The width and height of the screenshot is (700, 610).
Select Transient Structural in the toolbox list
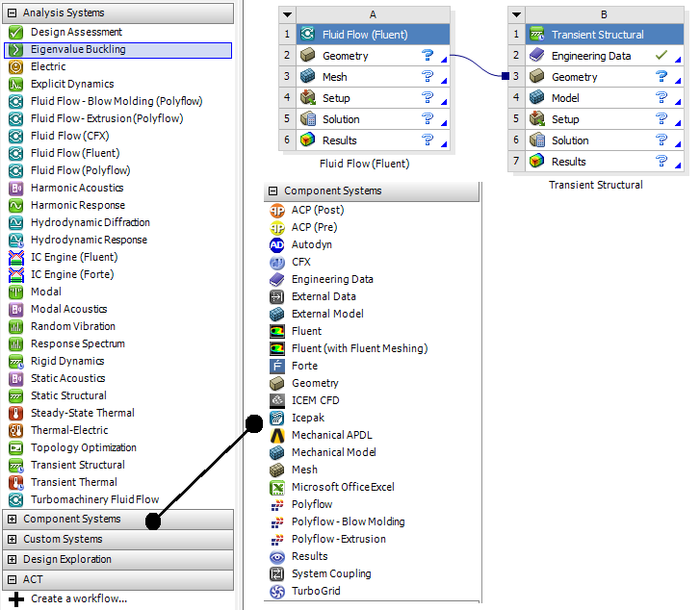point(77,466)
